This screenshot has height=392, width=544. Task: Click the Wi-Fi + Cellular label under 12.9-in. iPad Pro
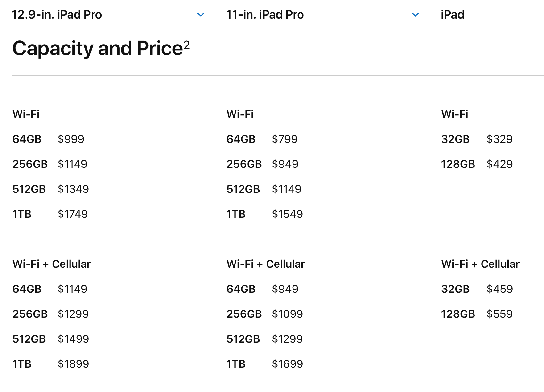point(52,264)
